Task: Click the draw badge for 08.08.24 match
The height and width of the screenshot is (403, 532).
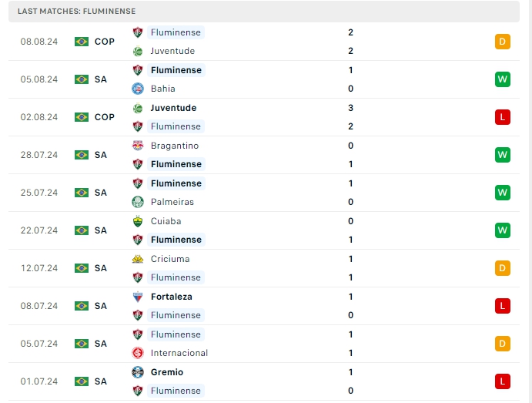Action: pos(503,42)
